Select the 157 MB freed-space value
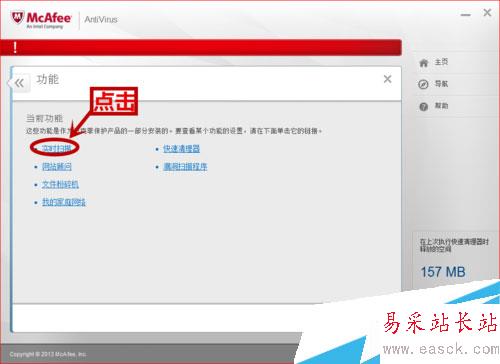 point(443,272)
